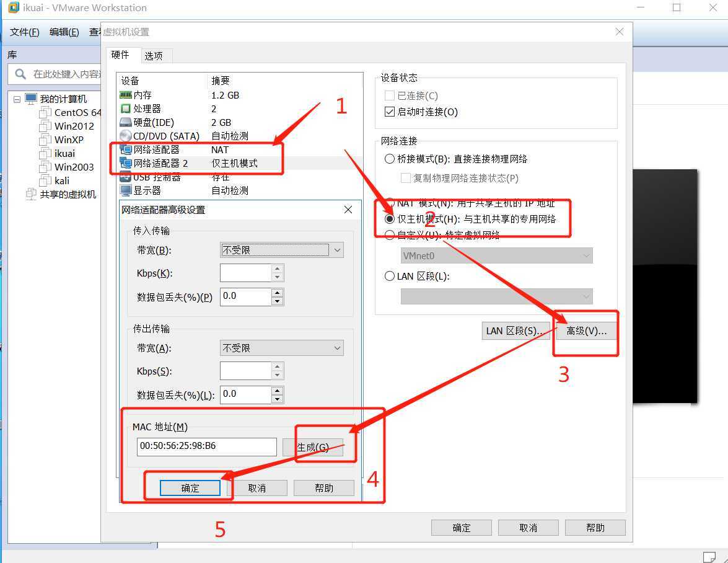The image size is (728, 563).
Task: Click the display device icon (显示器)
Action: pyautogui.click(x=125, y=190)
